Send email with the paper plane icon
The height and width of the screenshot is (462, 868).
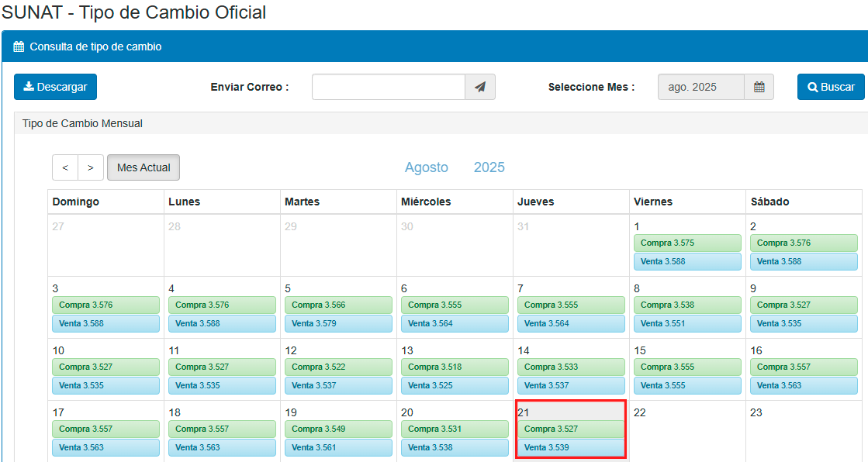480,87
